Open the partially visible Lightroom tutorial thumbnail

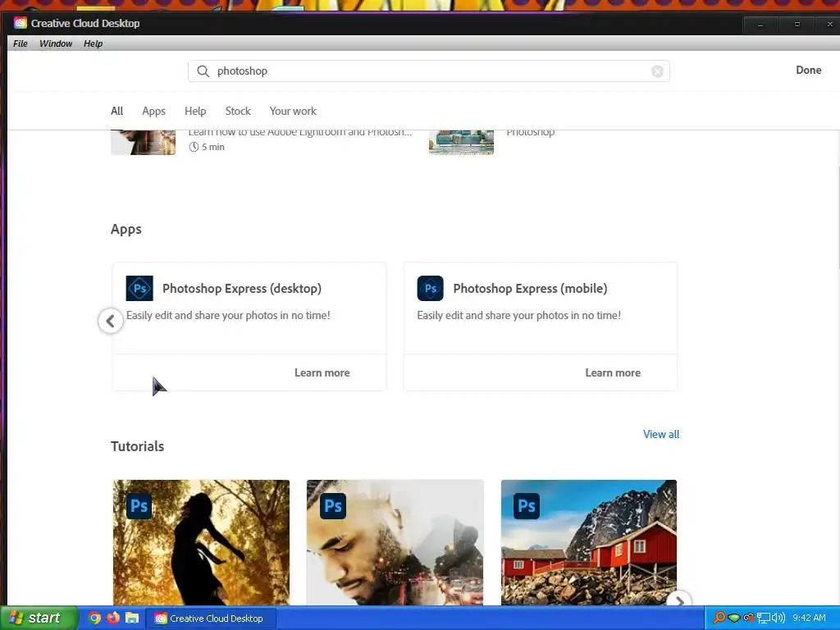[x=143, y=143]
